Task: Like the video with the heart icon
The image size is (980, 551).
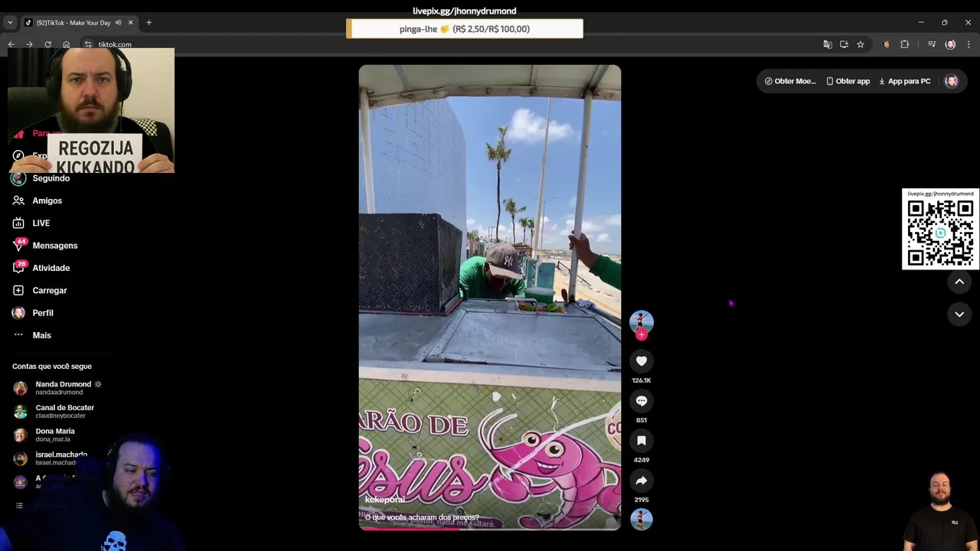Action: tap(642, 361)
